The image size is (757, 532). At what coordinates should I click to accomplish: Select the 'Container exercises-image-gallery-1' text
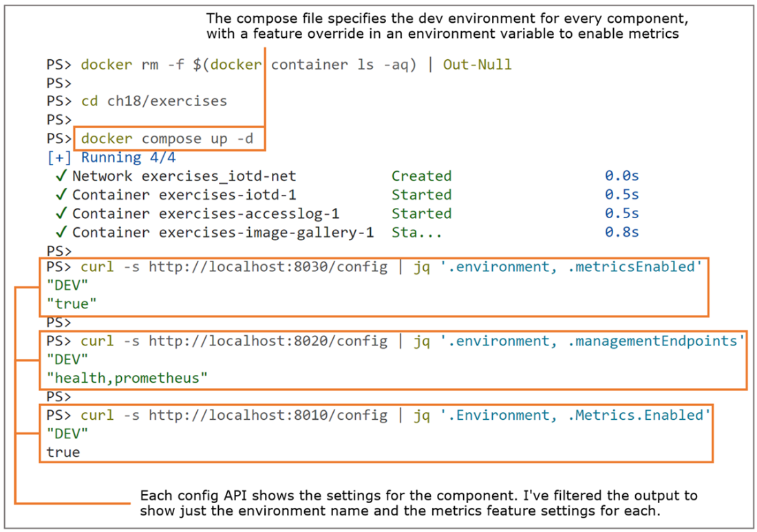click(223, 233)
